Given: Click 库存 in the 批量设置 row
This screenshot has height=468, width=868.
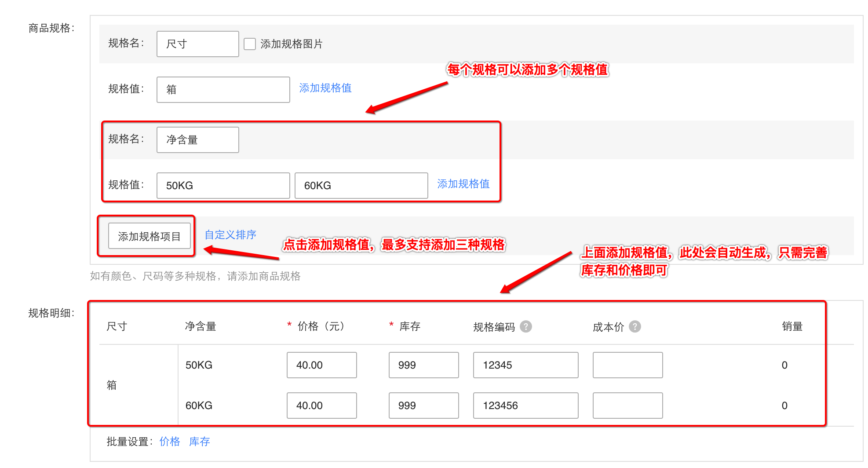Looking at the screenshot, I should point(199,442).
